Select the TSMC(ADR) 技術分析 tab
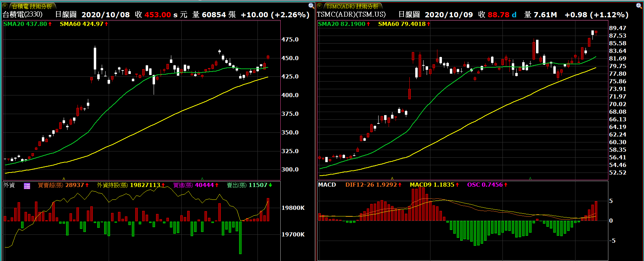This screenshot has height=261, width=644. [352, 6]
